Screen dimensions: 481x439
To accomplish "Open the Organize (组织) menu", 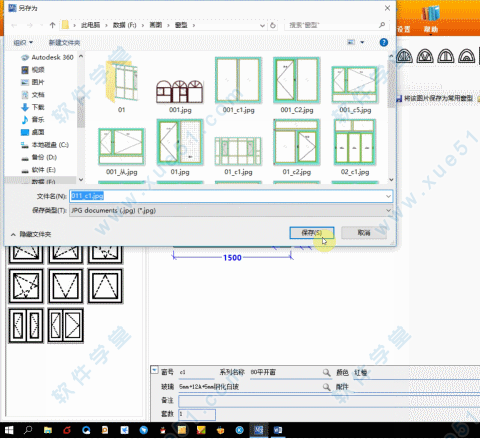I will click(23, 43).
